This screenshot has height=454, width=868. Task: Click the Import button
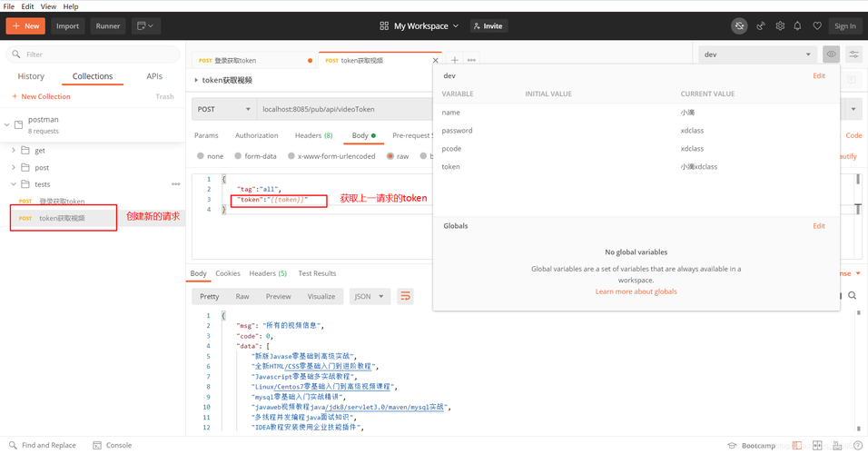coord(67,26)
